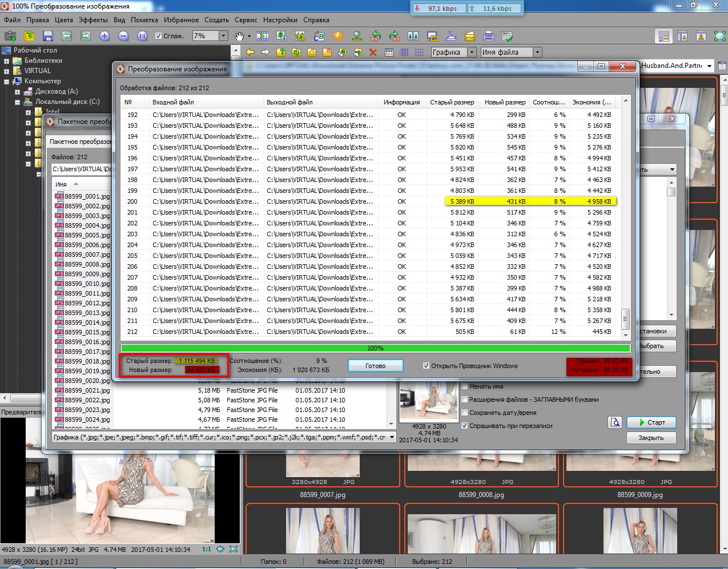Open the Эффекты menu
728x569 pixels.
point(93,20)
